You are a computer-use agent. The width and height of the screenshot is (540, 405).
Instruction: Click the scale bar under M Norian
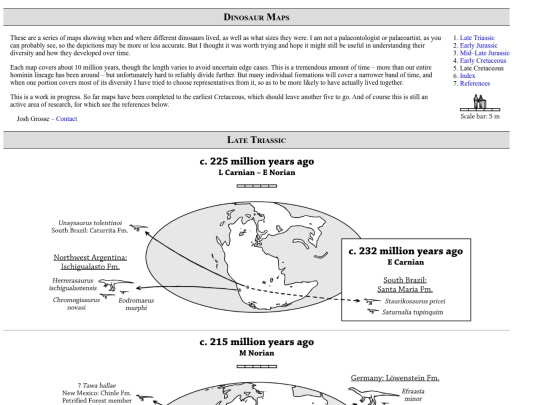tap(257, 366)
